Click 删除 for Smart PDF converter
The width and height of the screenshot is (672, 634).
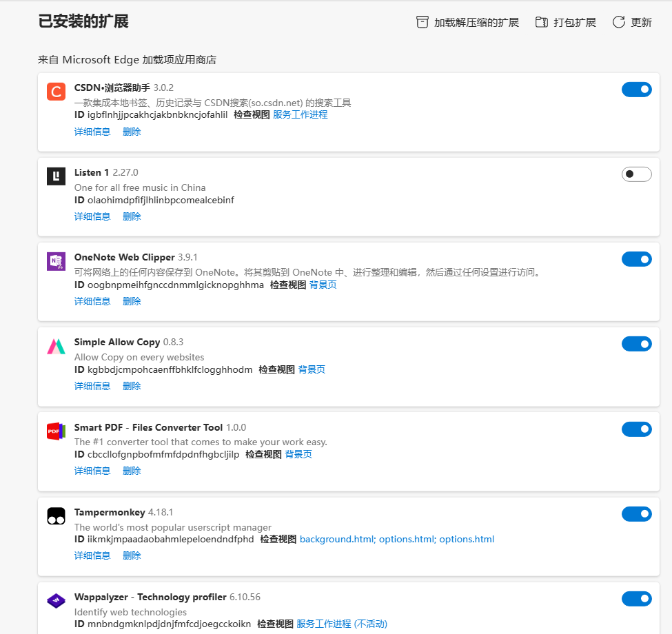132,471
